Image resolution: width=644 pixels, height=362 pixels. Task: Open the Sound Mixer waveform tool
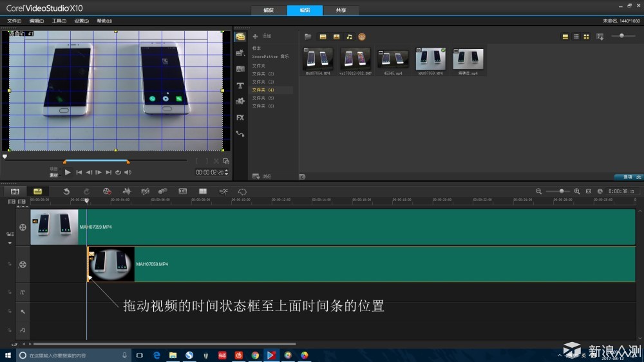click(x=127, y=191)
